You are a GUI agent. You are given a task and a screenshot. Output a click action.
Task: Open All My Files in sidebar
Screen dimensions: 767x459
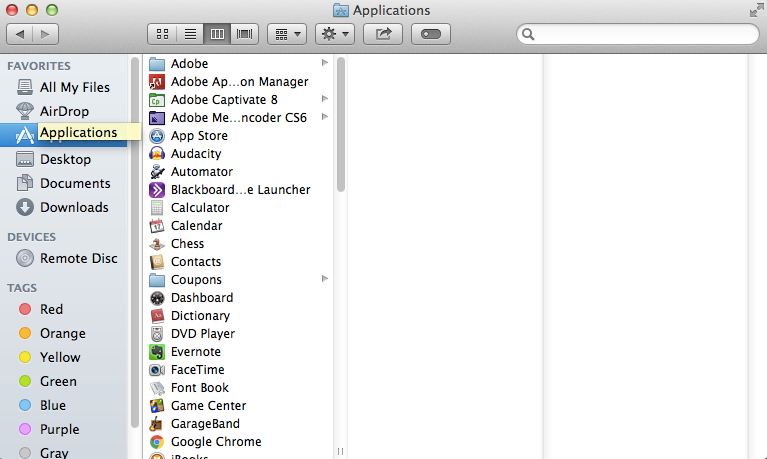[63, 87]
